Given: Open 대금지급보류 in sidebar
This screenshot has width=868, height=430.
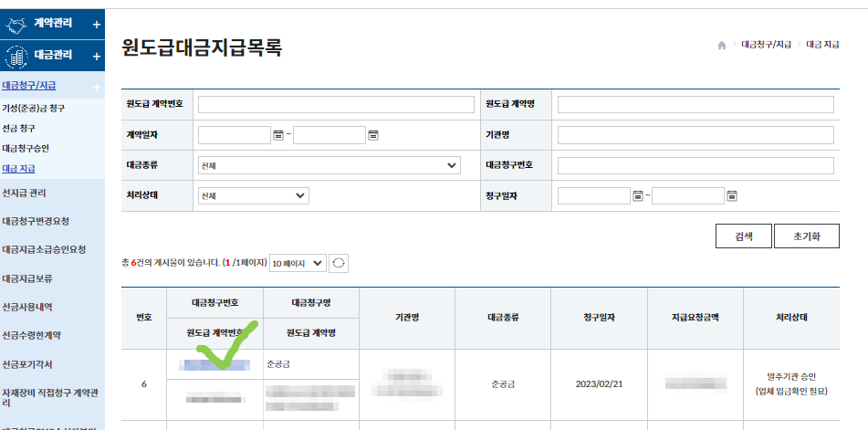Looking at the screenshot, I should click(27, 278).
